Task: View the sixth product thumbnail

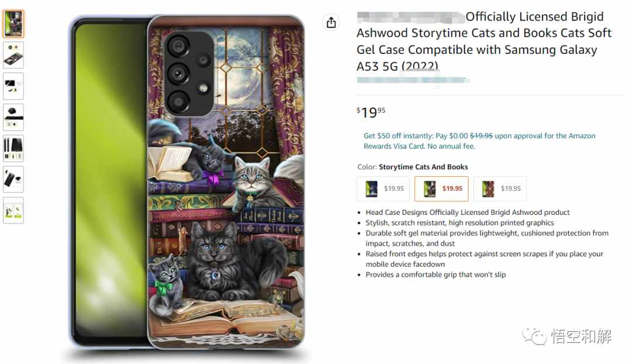Action: click(x=13, y=179)
